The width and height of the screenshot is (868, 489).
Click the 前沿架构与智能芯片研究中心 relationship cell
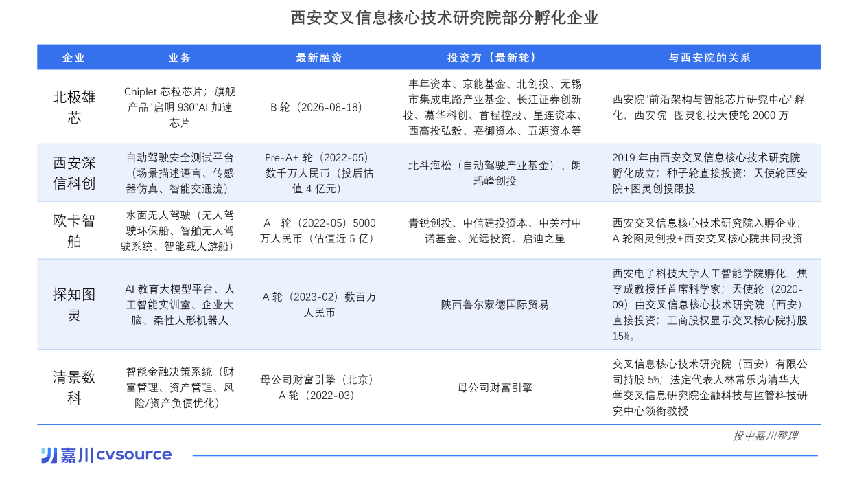point(708,107)
